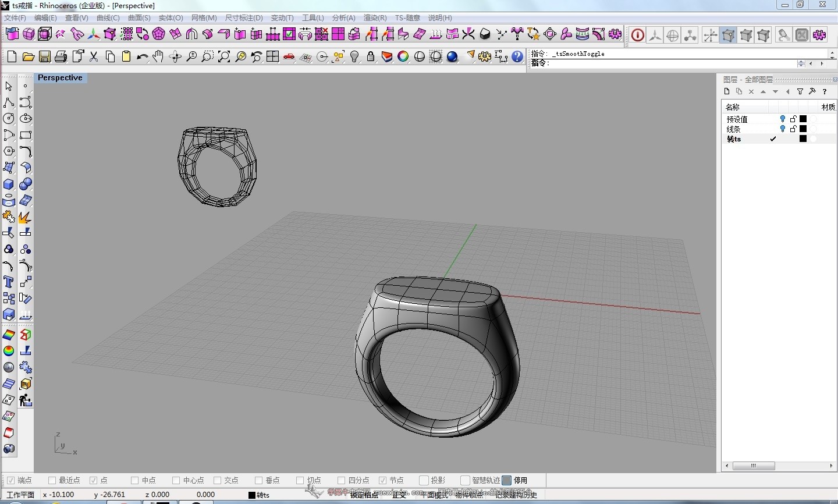
Task: Click the explode star icon
Action: [25, 217]
